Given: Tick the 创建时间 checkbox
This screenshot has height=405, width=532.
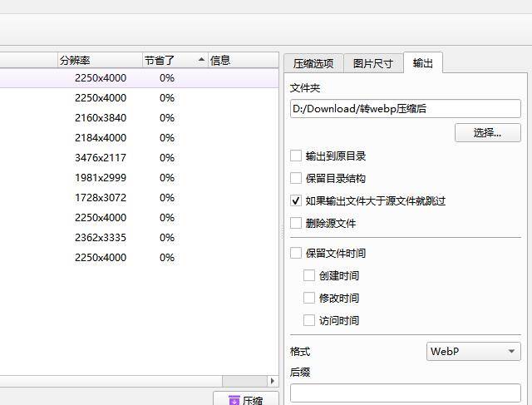Looking at the screenshot, I should click(x=309, y=275).
